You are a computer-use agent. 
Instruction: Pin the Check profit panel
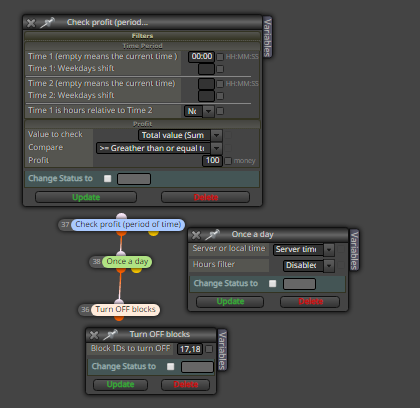[47, 23]
